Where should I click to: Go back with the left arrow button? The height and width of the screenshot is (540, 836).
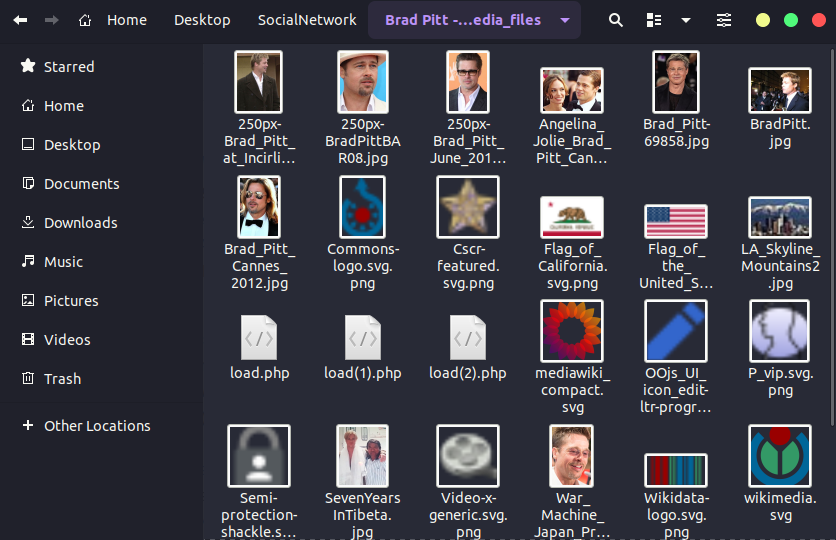pyautogui.click(x=20, y=20)
